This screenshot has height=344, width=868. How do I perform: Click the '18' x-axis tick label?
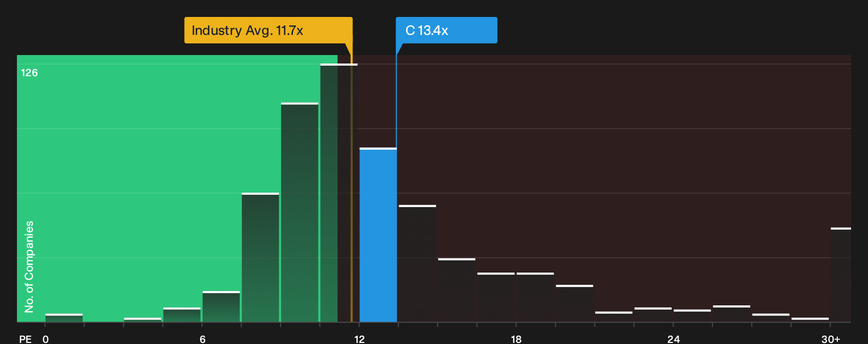[x=517, y=339]
